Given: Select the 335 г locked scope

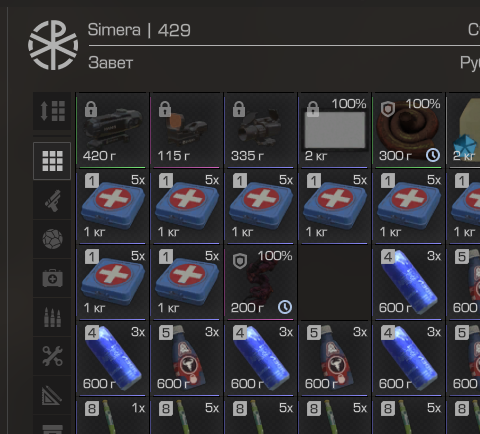Looking at the screenshot, I should [260, 130].
